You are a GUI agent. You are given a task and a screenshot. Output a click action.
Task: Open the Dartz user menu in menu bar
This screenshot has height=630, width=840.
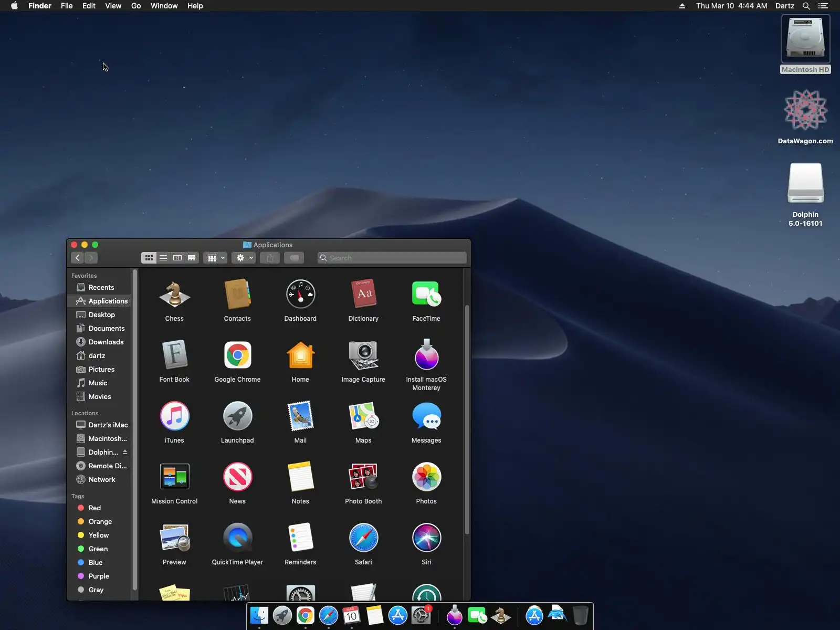[x=784, y=6]
